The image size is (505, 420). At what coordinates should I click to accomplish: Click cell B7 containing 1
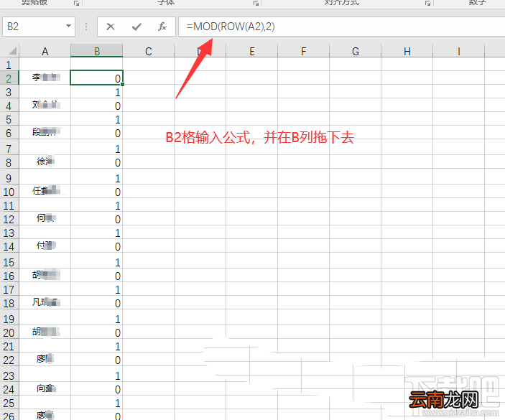click(x=97, y=148)
